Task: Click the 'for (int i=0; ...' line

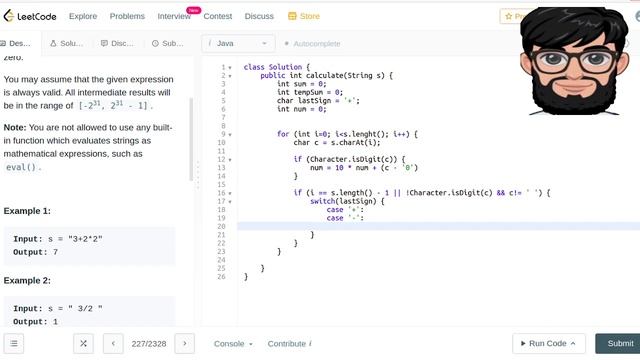Action: click(x=347, y=134)
